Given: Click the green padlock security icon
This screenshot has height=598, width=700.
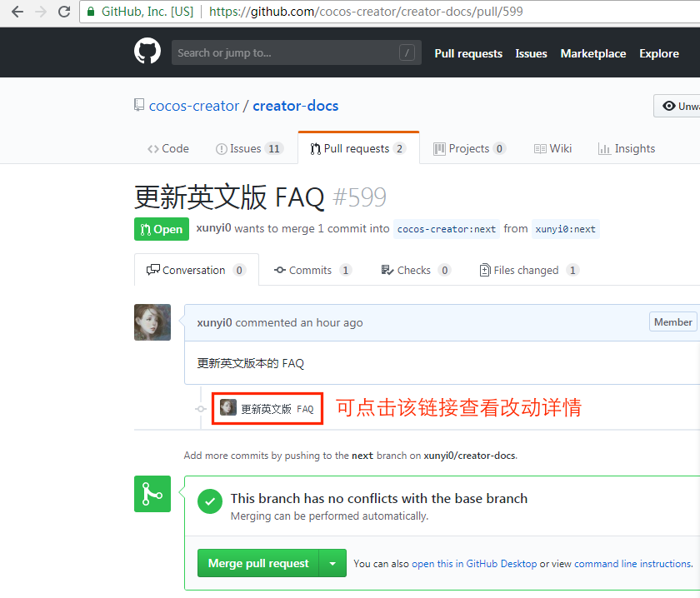Looking at the screenshot, I should pos(91,12).
